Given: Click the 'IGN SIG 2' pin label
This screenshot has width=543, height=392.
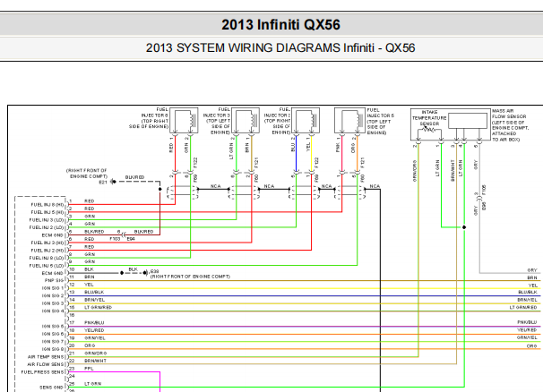Looking at the screenshot, I should pos(53,296).
